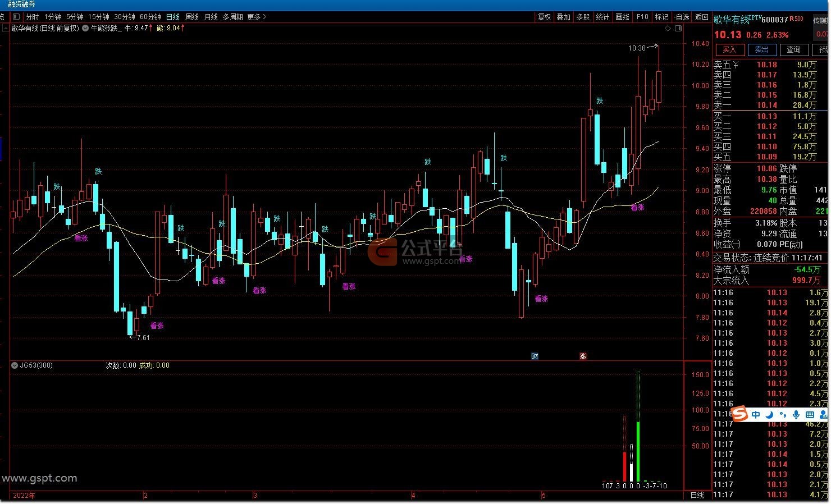Click the 交易状态 连续竞价 status line
Viewport: 831px width, 504px height.
point(768,258)
